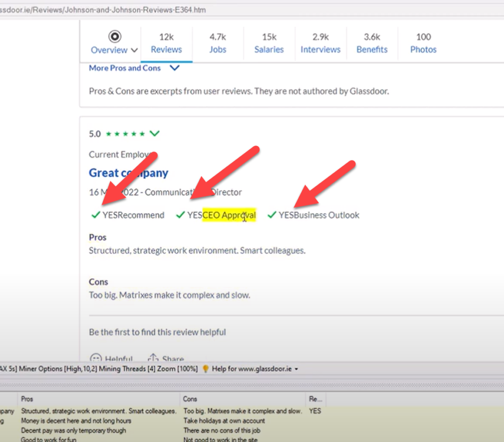
Task: Click the Helpful smiley face icon
Action: (96, 358)
